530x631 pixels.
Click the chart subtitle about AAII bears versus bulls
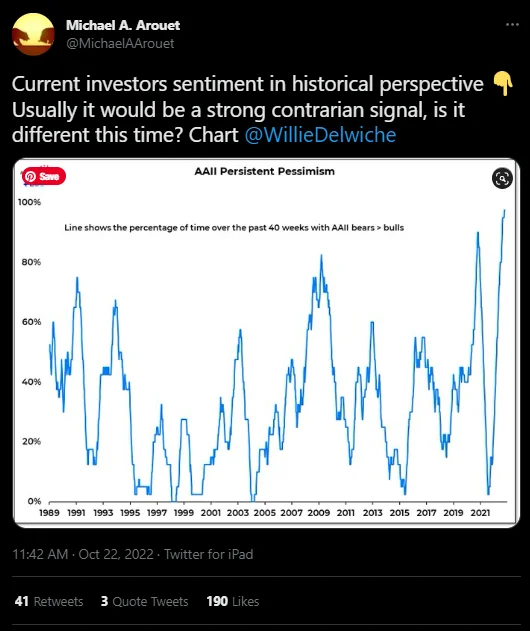pyautogui.click(x=234, y=228)
